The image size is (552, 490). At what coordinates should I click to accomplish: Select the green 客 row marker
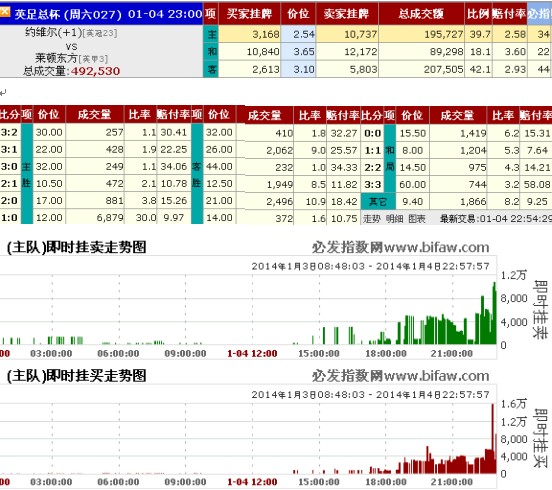[x=211, y=69]
